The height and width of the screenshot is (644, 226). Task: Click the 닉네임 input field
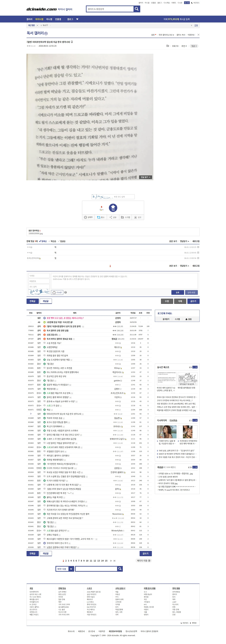click(39, 276)
